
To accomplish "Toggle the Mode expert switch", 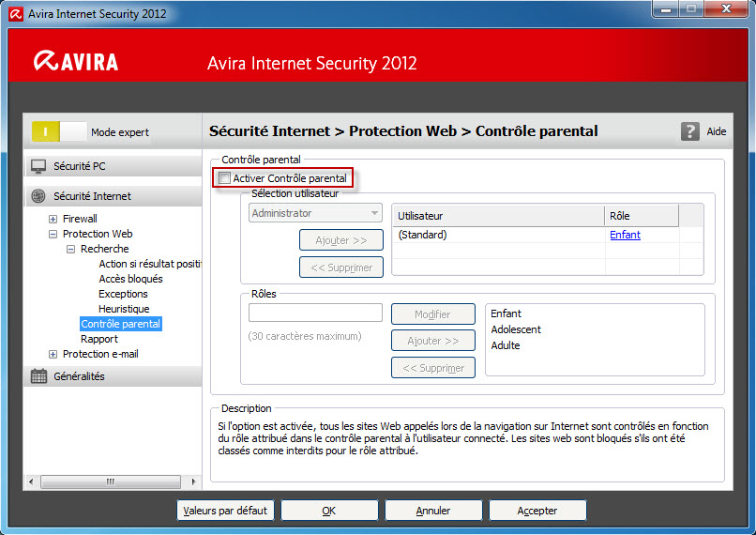I will [59, 131].
